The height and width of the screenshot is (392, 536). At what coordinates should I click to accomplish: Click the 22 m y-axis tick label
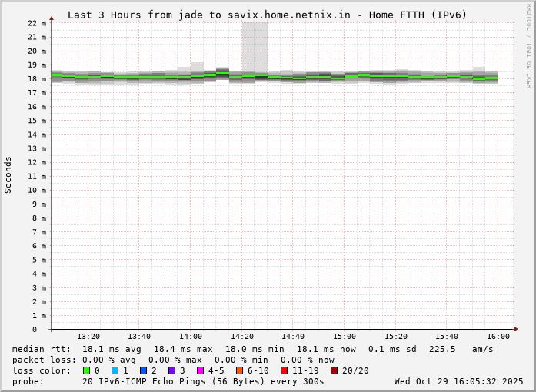[x=37, y=23]
